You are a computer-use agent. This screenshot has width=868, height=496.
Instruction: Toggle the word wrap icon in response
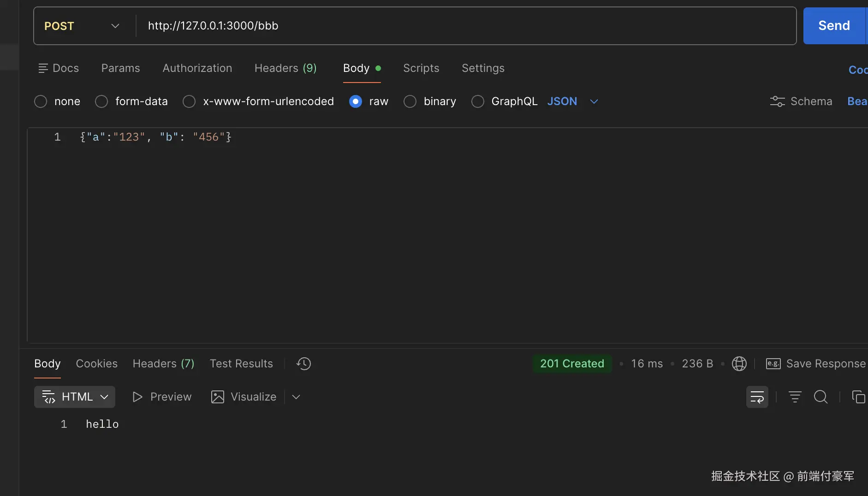[757, 397]
